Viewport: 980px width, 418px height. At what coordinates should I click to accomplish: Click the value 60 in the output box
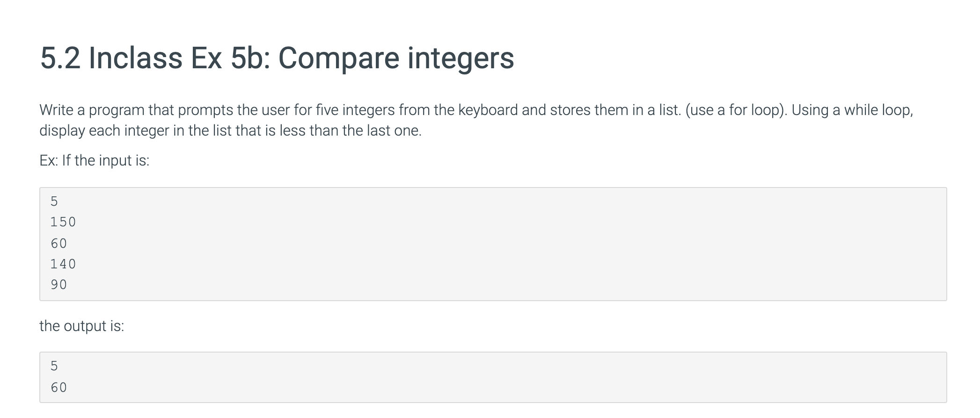click(x=59, y=388)
